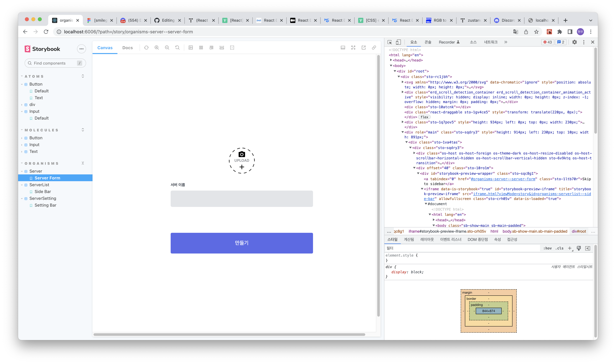The height and width of the screenshot is (364, 616).
Task: Open canvas in new tab icon
Action: (364, 48)
